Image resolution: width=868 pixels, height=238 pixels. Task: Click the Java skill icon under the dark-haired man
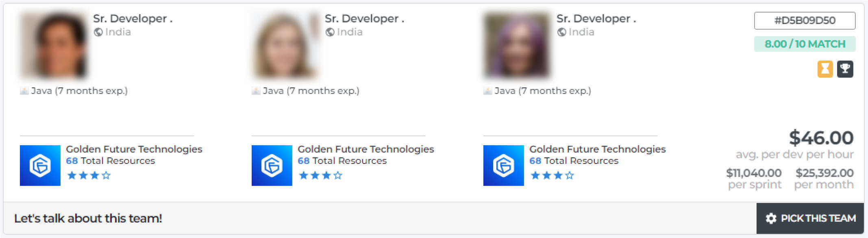(24, 91)
